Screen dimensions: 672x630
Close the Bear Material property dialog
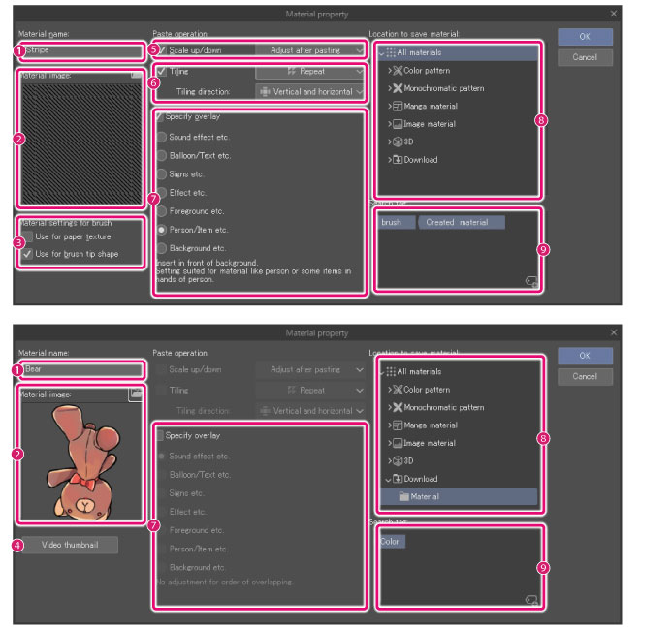[614, 332]
